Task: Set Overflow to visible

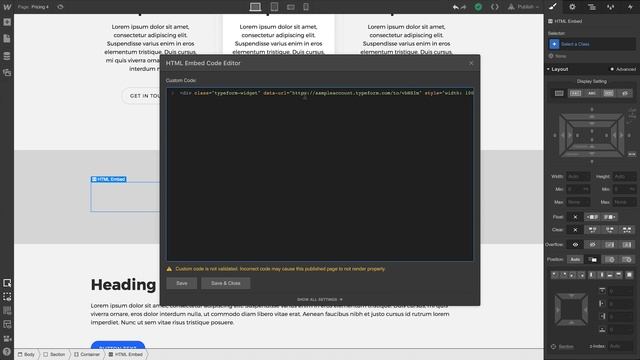Action: pyautogui.click(x=575, y=245)
